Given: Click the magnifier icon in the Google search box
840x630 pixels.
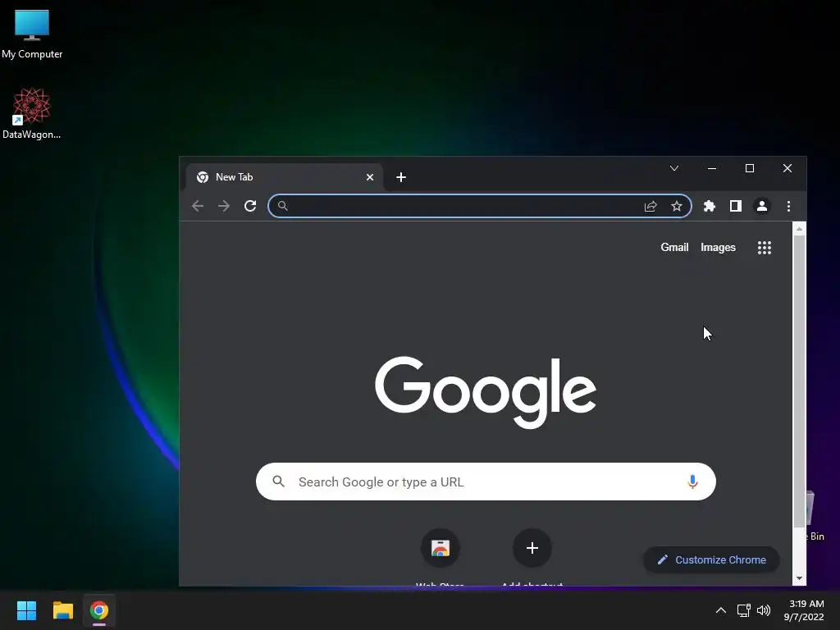Looking at the screenshot, I should (279, 482).
